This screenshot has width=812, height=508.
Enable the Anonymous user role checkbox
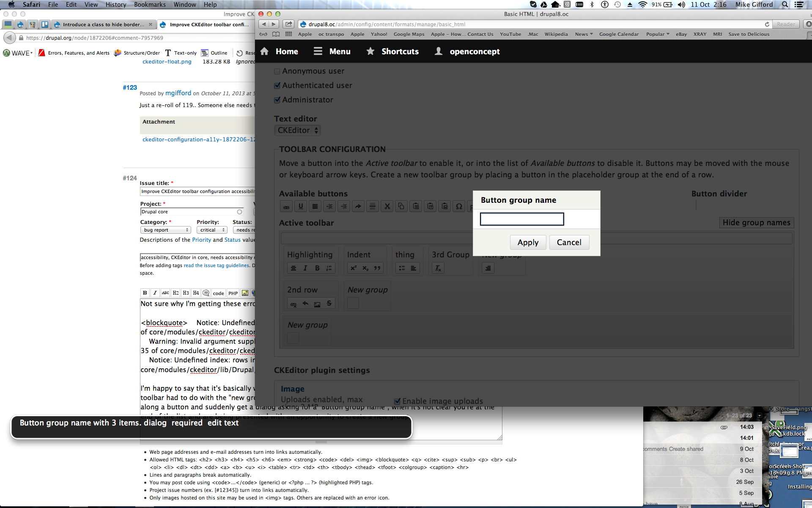(277, 72)
